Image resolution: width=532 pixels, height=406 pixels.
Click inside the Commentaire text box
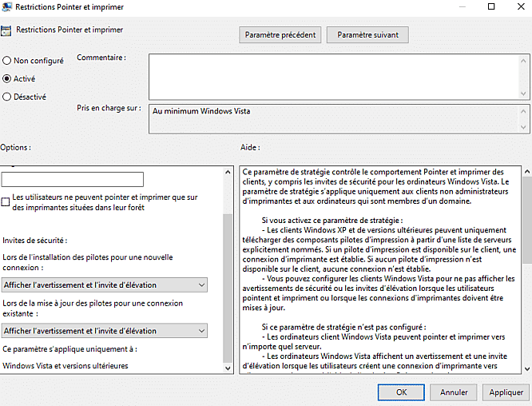pyautogui.click(x=334, y=77)
